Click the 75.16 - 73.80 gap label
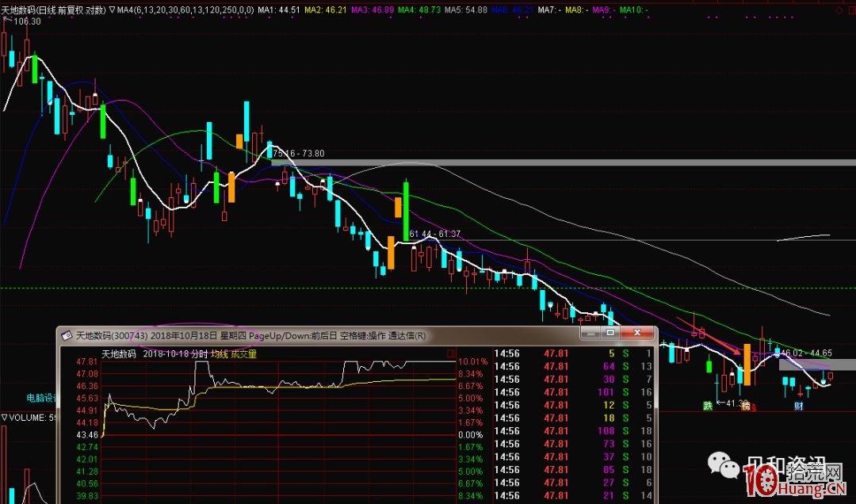The width and height of the screenshot is (856, 504). (298, 154)
